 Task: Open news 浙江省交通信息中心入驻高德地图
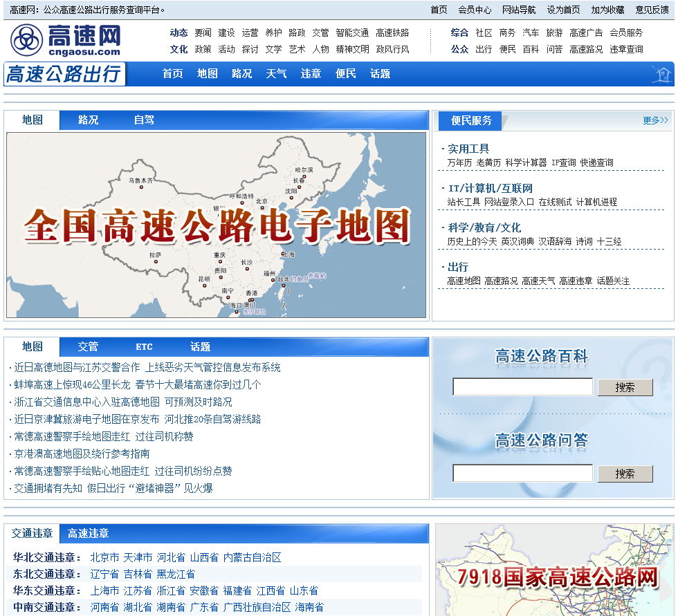pos(123,402)
